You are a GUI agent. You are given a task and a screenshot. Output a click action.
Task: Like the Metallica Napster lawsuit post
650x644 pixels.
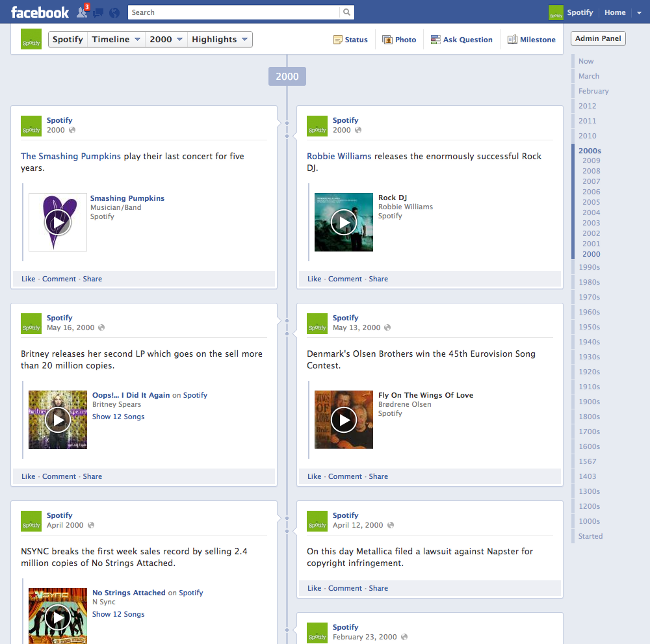click(x=314, y=588)
